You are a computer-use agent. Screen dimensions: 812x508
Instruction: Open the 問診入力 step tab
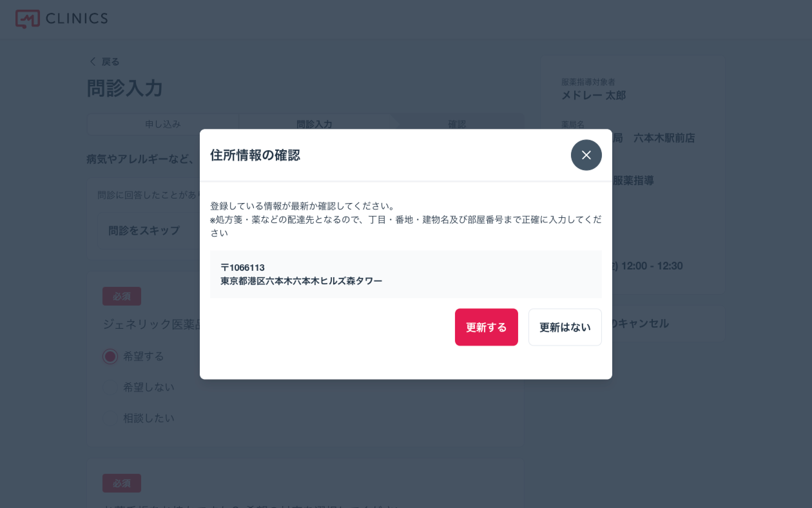tap(314, 124)
